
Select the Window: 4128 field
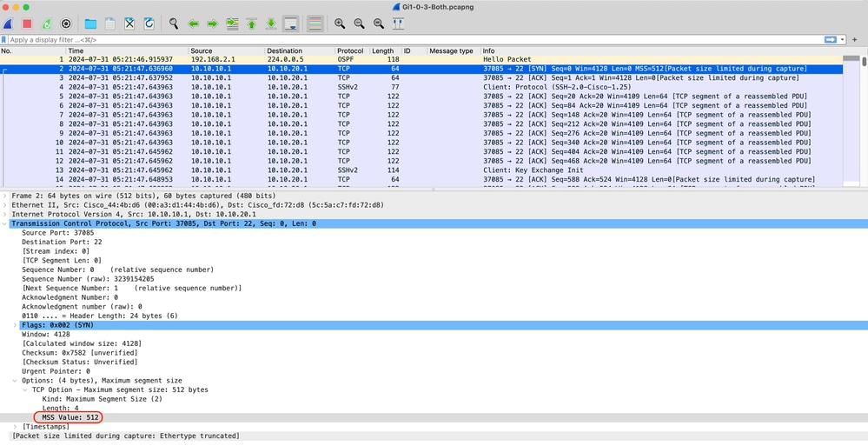[x=45, y=334]
